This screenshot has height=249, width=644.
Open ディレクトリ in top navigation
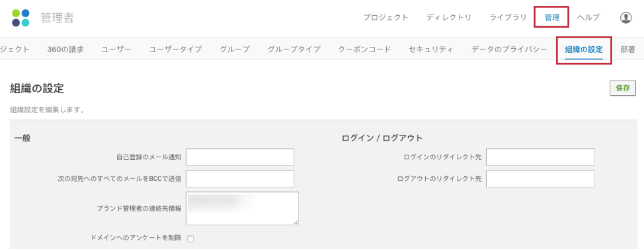tap(448, 18)
